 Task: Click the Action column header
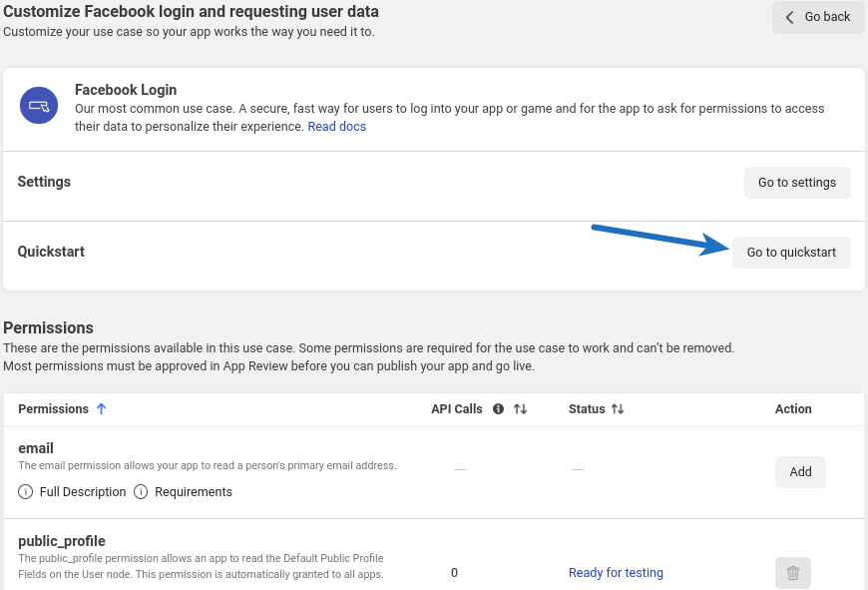coord(793,409)
